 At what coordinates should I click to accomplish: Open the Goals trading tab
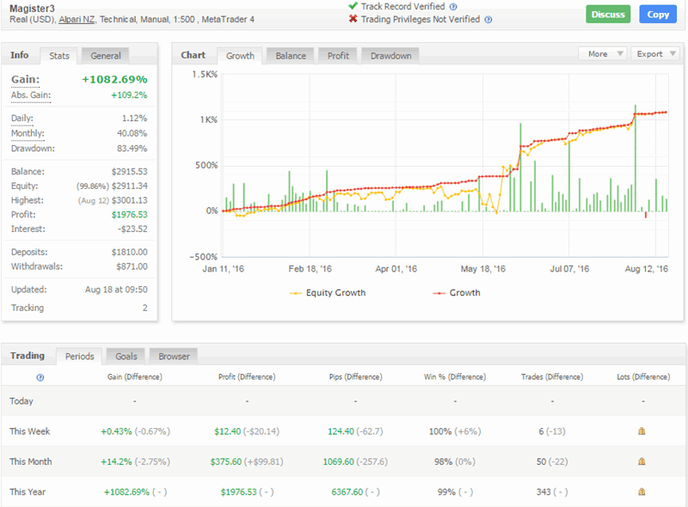pyautogui.click(x=126, y=356)
